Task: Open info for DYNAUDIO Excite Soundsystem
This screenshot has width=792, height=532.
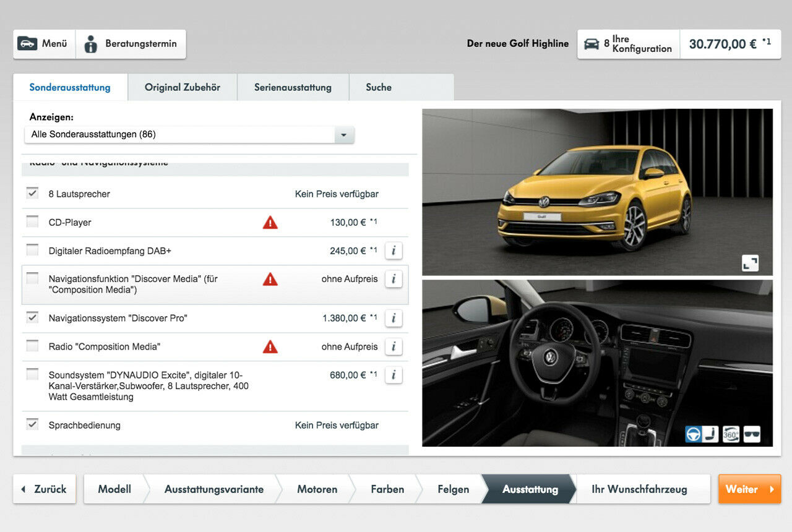Action: (394, 375)
